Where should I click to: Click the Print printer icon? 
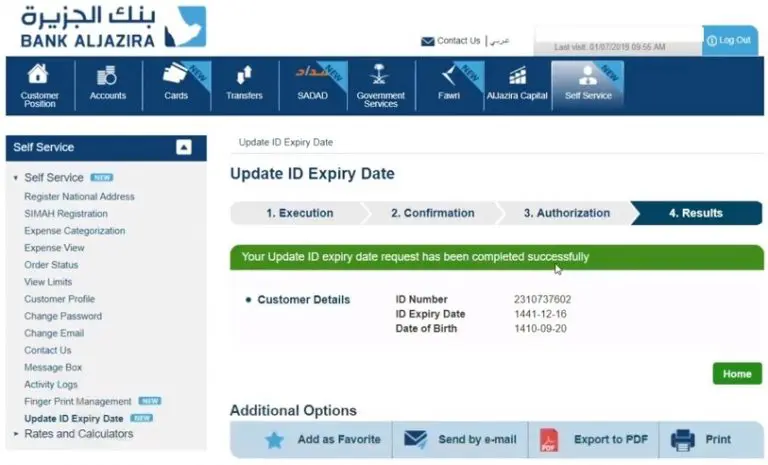pyautogui.click(x=683, y=440)
